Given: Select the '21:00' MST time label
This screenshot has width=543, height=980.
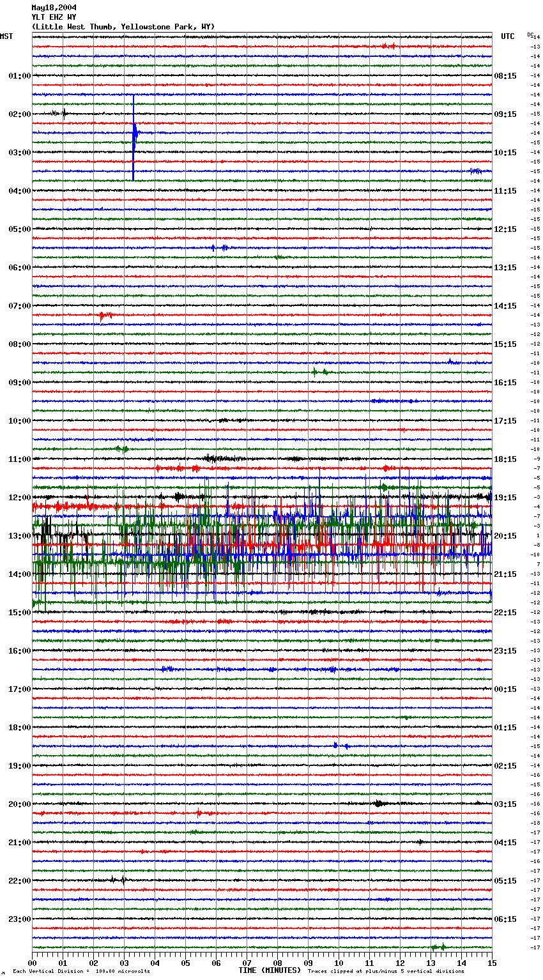Looking at the screenshot, I should tap(20, 843).
